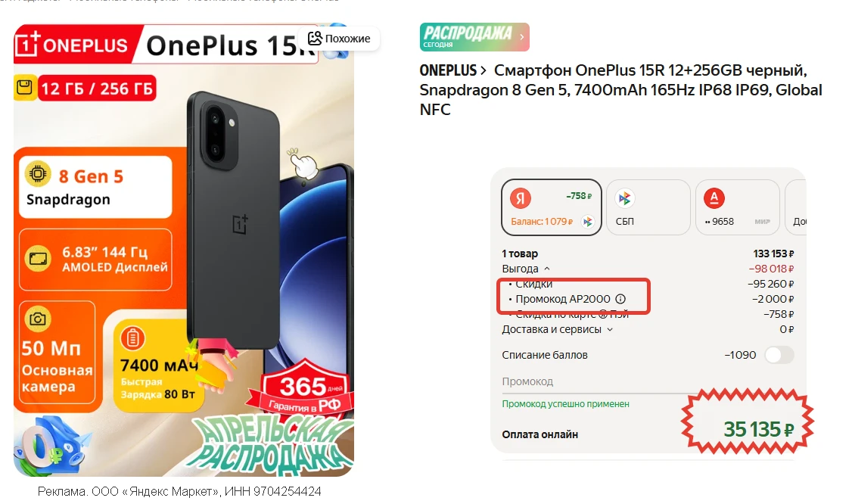The image size is (852, 504).
Task: Click the small СБП icon beside Баланс
Action: point(587,221)
